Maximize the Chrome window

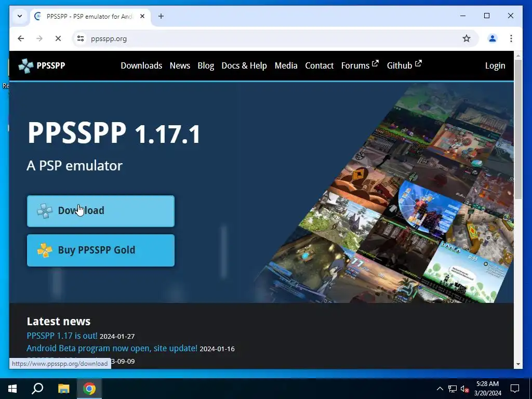click(x=487, y=16)
